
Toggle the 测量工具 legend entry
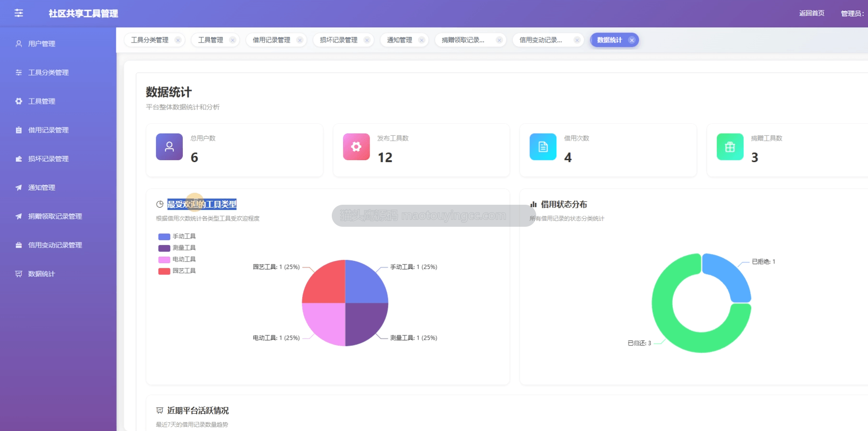tap(177, 248)
